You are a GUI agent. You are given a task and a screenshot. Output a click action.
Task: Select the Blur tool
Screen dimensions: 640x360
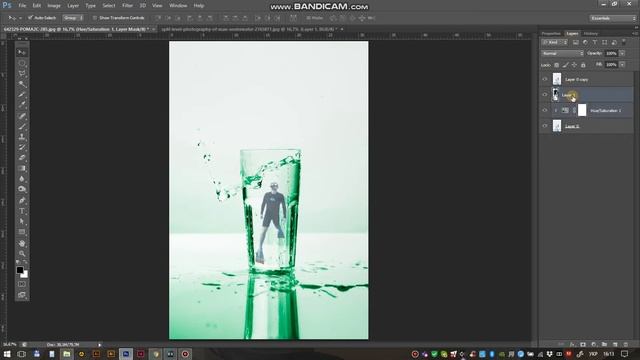click(22, 179)
